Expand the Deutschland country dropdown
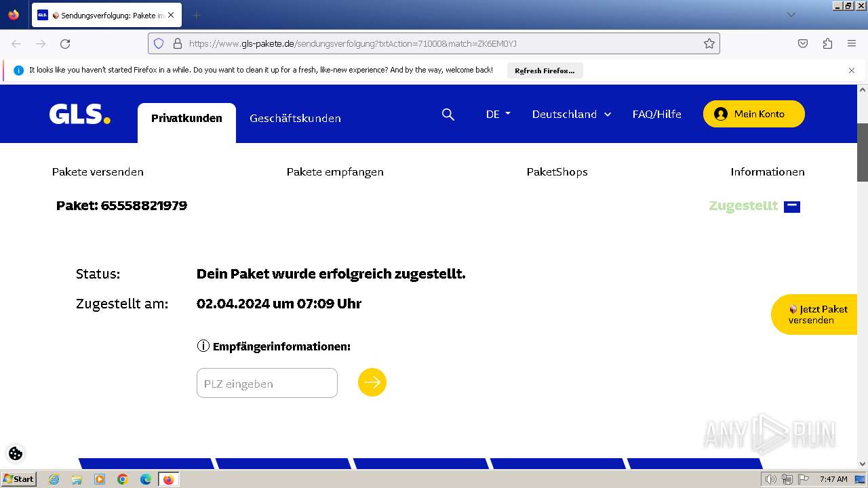This screenshot has width=868, height=488. 571,114
